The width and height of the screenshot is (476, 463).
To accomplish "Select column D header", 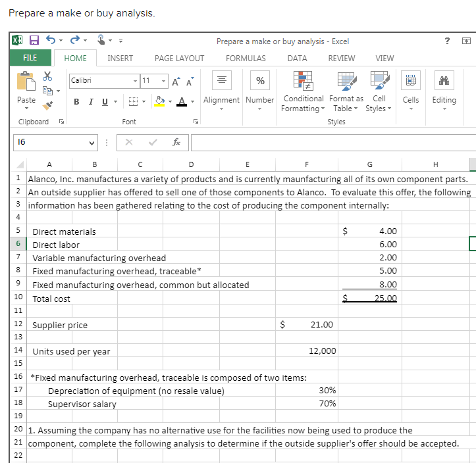I will click(x=191, y=164).
